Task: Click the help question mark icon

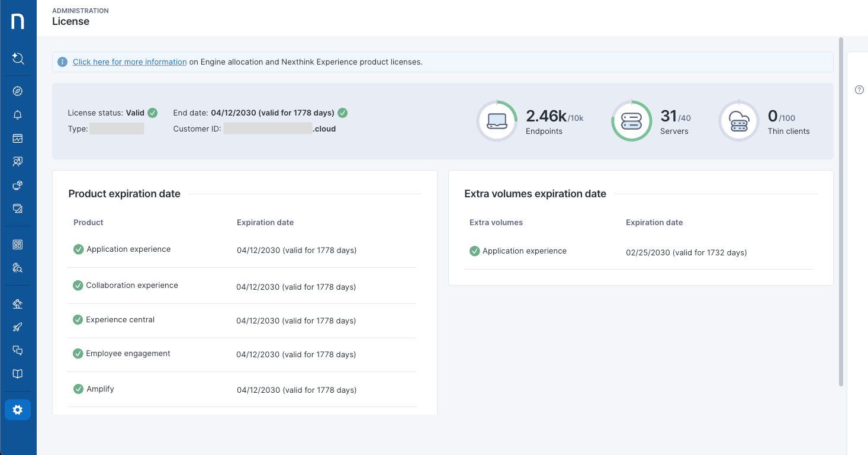Action: [x=859, y=90]
